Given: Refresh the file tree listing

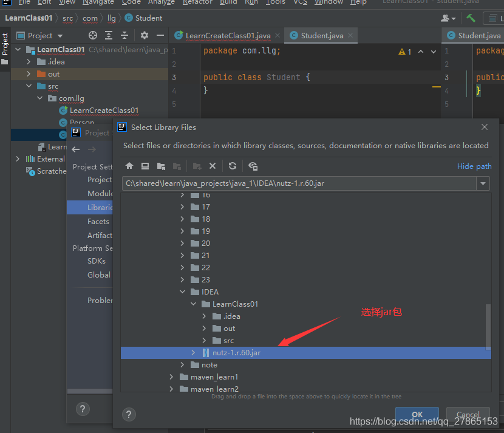Looking at the screenshot, I should [x=233, y=166].
